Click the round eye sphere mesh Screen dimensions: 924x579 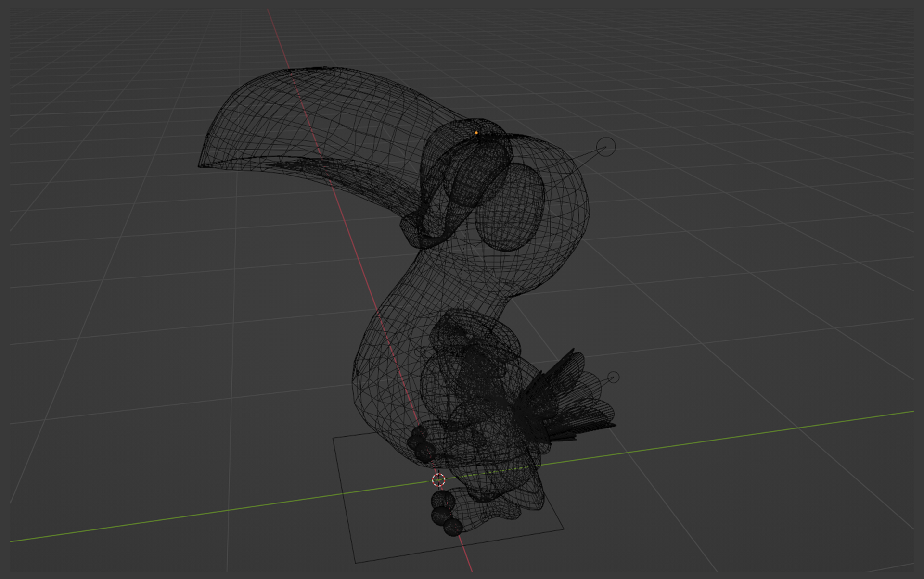tap(509, 207)
